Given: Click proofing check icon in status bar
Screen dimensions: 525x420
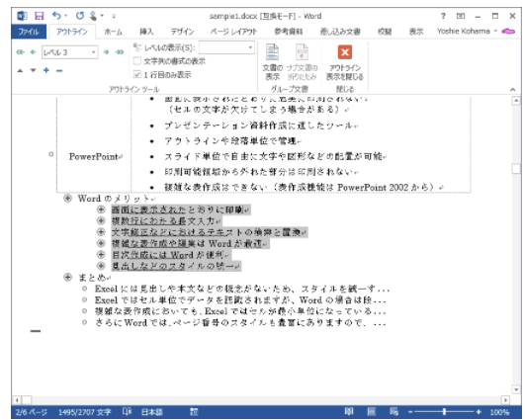Looking at the screenshot, I should tap(127, 412).
